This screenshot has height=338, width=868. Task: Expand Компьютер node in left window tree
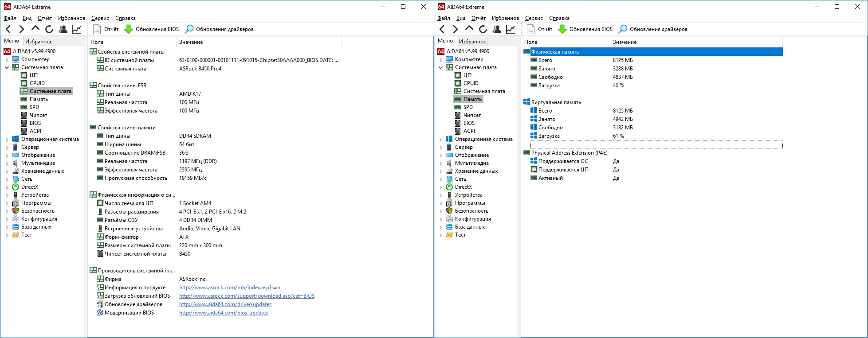pyautogui.click(x=7, y=59)
